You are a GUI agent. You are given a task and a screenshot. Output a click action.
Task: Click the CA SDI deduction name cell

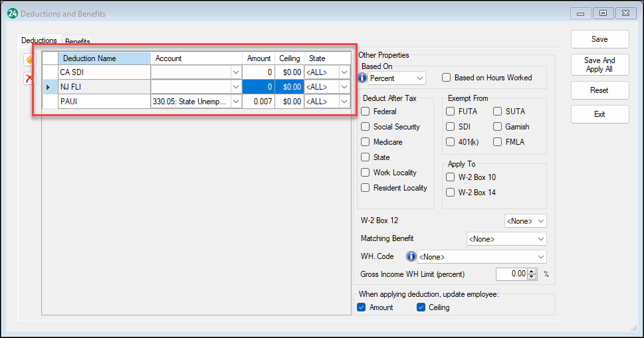[x=104, y=72]
